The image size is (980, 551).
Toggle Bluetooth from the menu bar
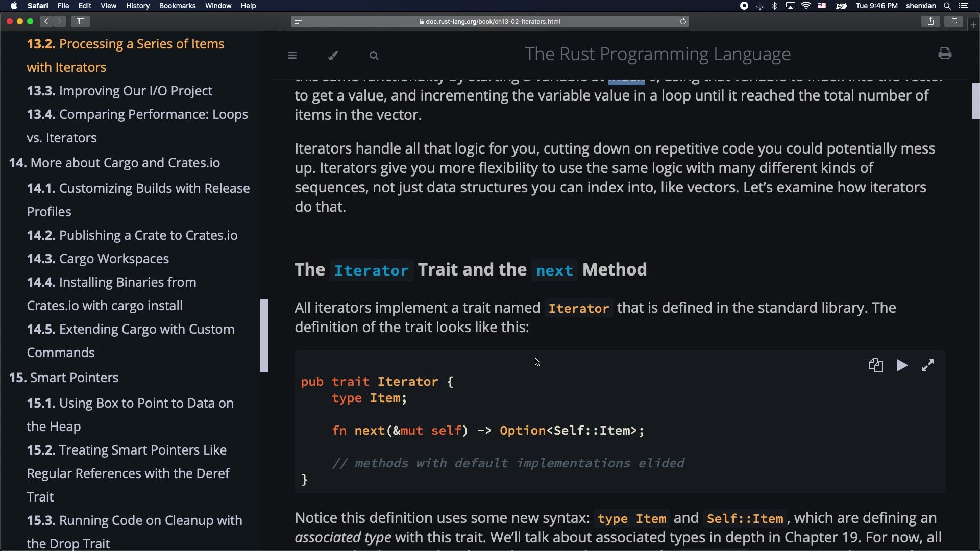pyautogui.click(x=775, y=6)
